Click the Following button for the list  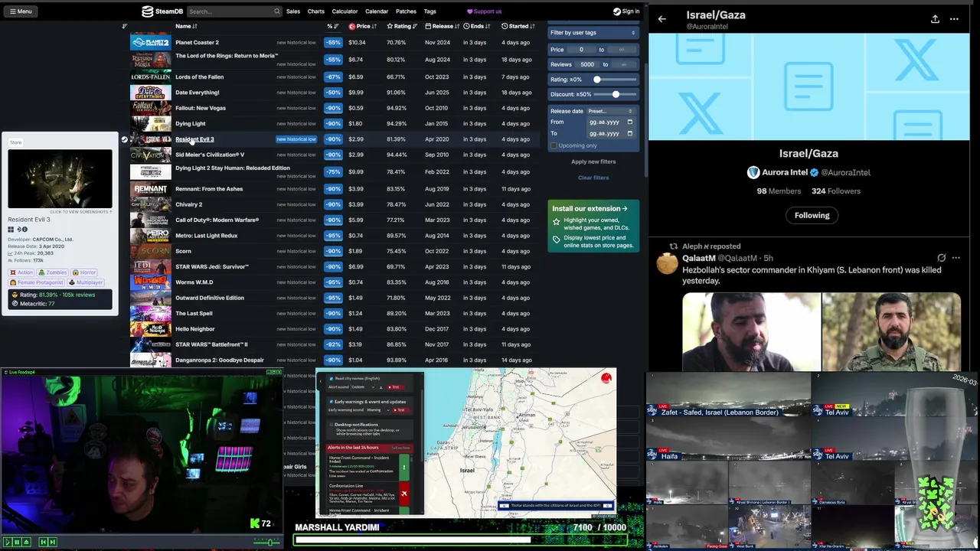tap(812, 215)
